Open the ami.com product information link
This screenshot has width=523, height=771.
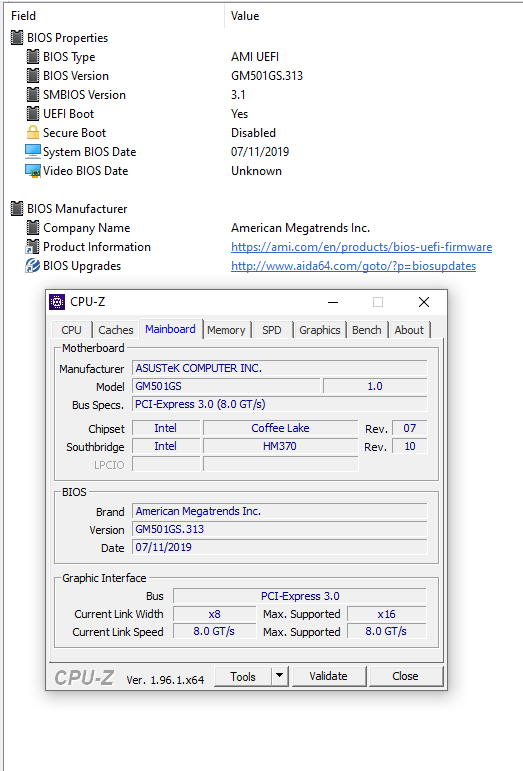coord(361,247)
